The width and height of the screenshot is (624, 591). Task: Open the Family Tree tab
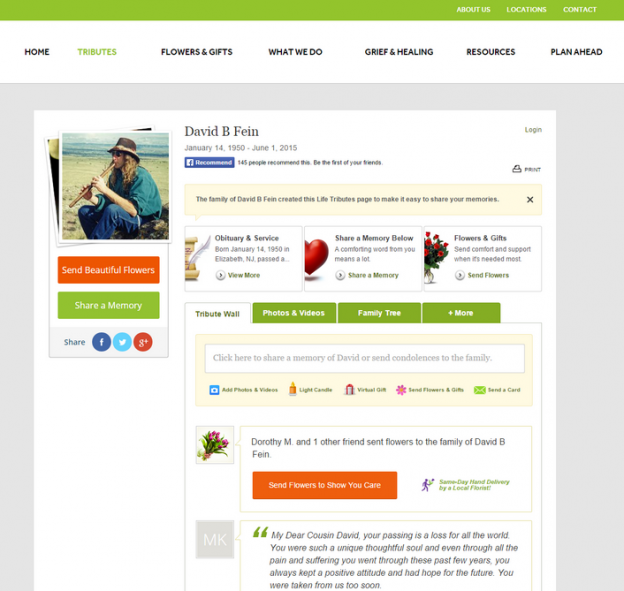(x=379, y=313)
